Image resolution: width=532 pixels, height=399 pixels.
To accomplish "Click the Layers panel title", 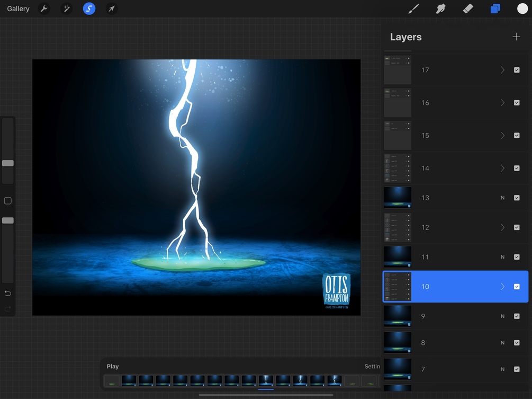I will 406,37.
